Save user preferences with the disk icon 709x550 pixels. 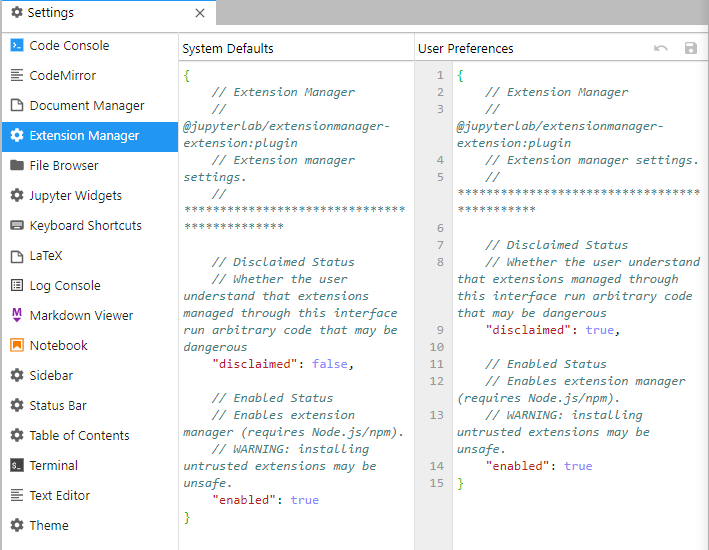point(690,48)
